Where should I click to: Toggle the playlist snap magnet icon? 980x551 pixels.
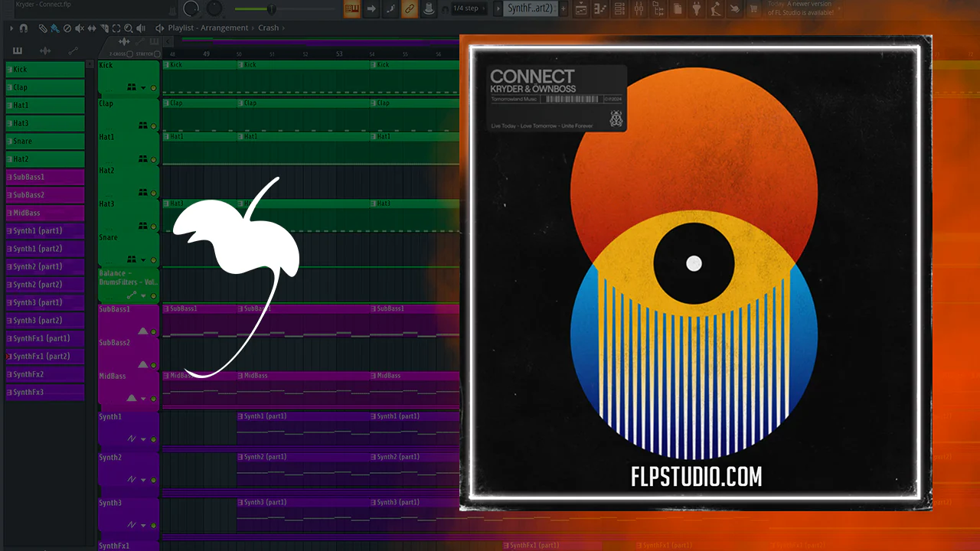click(24, 28)
